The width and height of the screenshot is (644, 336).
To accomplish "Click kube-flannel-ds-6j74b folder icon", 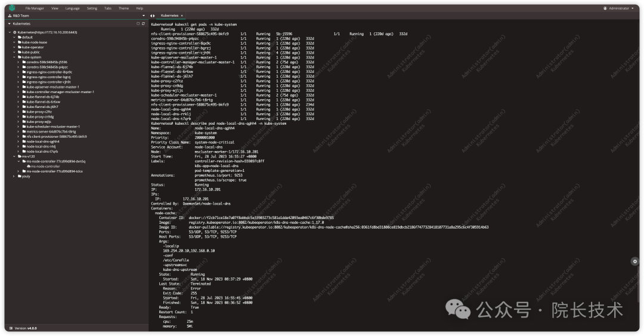I will point(24,97).
